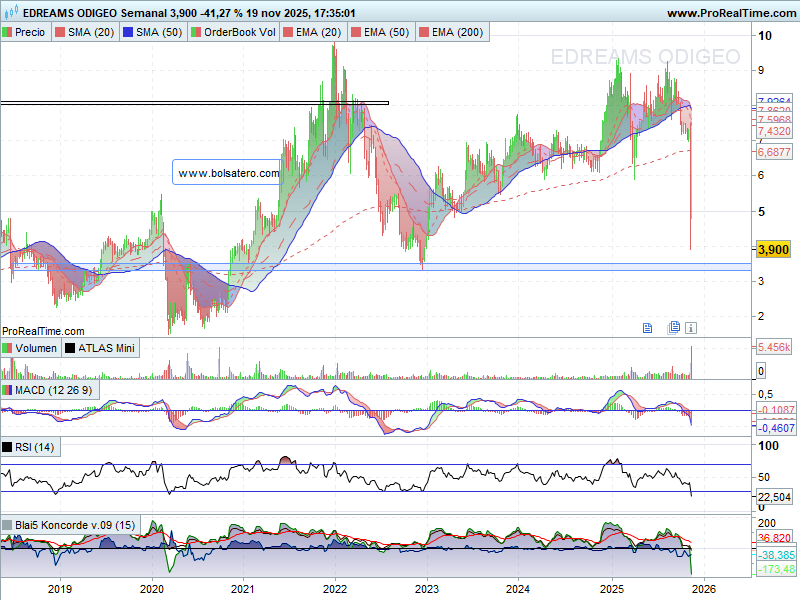Click the single-page icon above the volume panel
This screenshot has height=600, width=800.
point(647,327)
